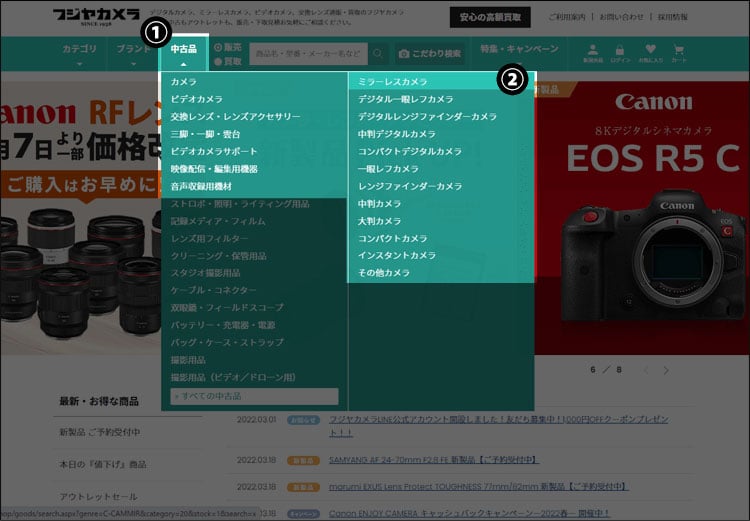Open the member registration person icon
This screenshot has height=521, width=750.
593,53
